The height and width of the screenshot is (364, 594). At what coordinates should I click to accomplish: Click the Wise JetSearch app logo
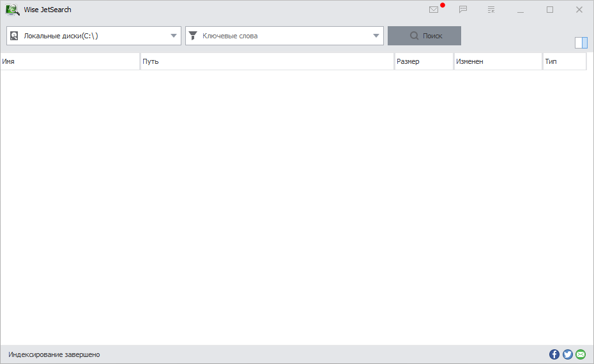(13, 10)
